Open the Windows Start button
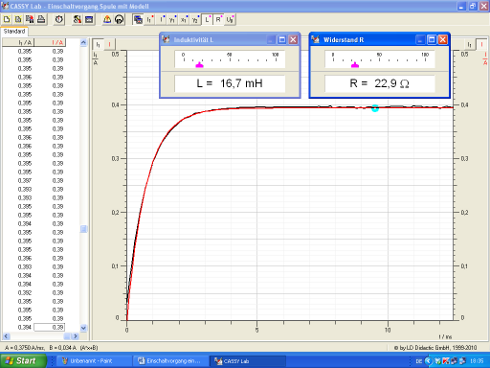Viewport: 490px width, 368px height. click(x=23, y=361)
